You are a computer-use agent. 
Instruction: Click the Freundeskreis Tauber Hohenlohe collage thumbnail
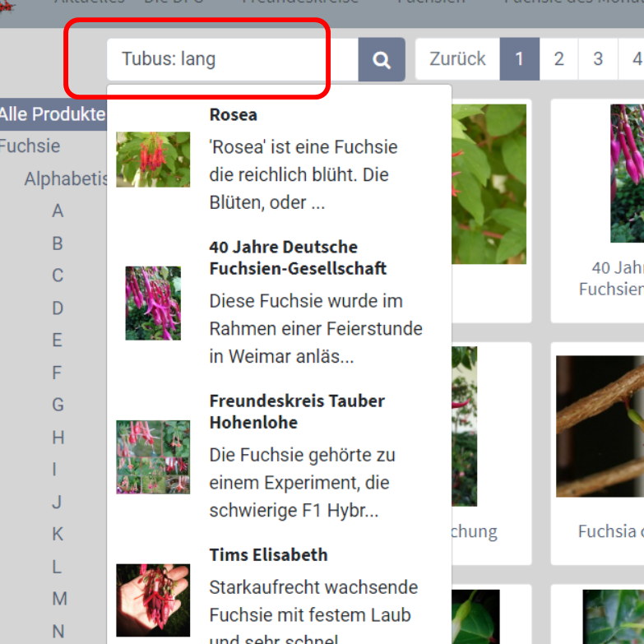pyautogui.click(x=153, y=457)
